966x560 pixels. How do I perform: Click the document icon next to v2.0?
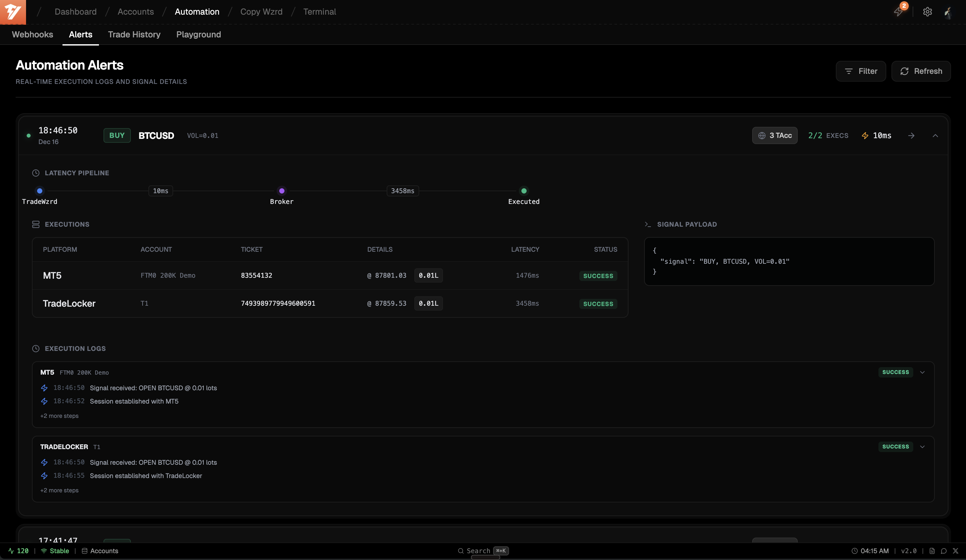[x=932, y=551]
